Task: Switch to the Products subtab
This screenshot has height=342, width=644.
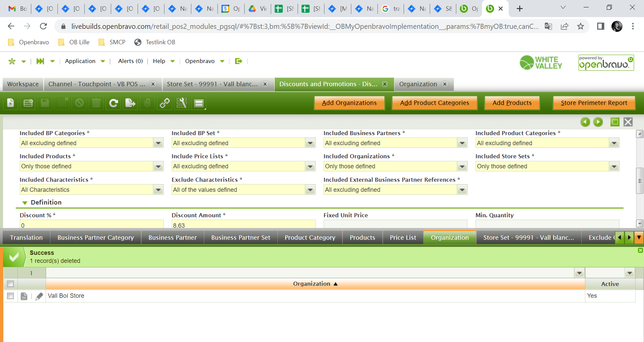Action: pyautogui.click(x=362, y=238)
